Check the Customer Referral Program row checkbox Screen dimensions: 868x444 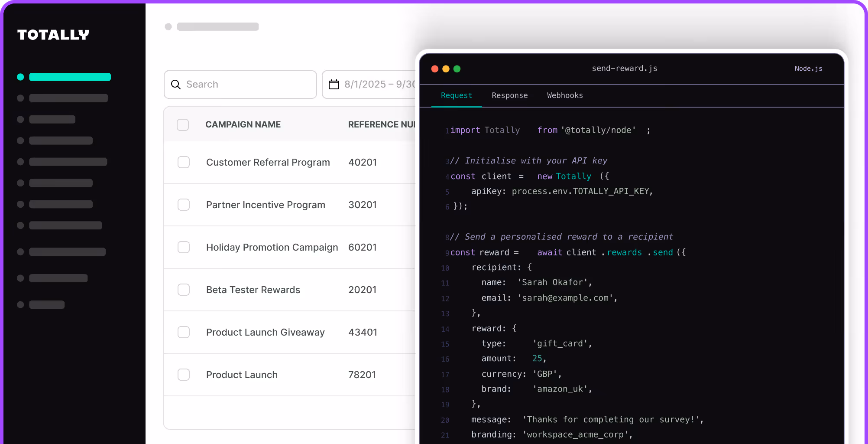click(x=184, y=162)
